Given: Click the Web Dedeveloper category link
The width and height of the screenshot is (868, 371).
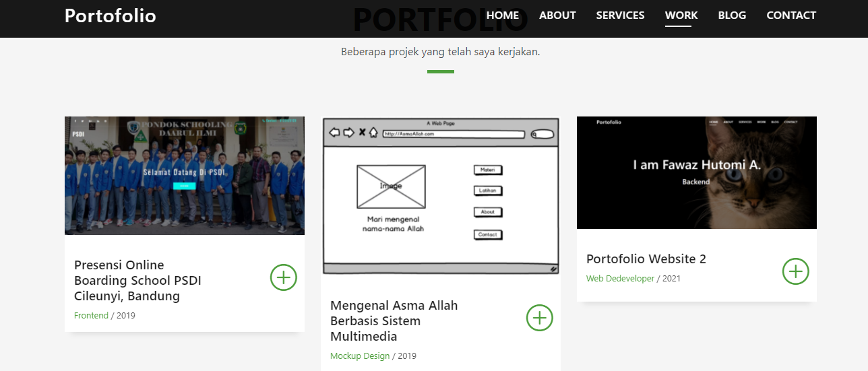Looking at the screenshot, I should point(620,278).
